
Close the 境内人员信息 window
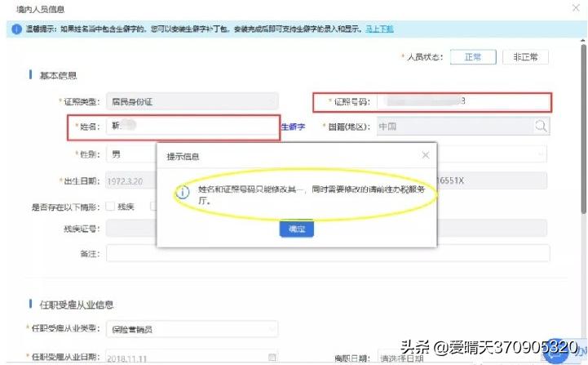coord(576,7)
